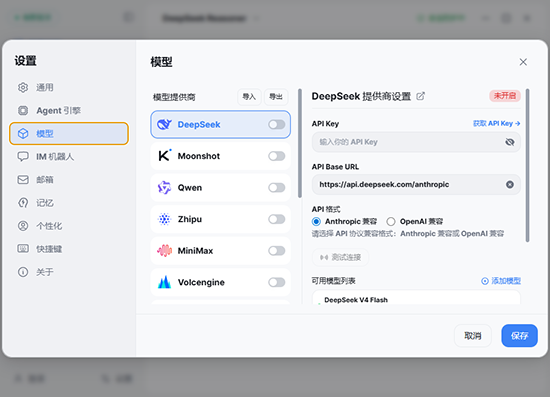Enable the Zhipu provider toggle
The image size is (550, 397).
coord(277,219)
